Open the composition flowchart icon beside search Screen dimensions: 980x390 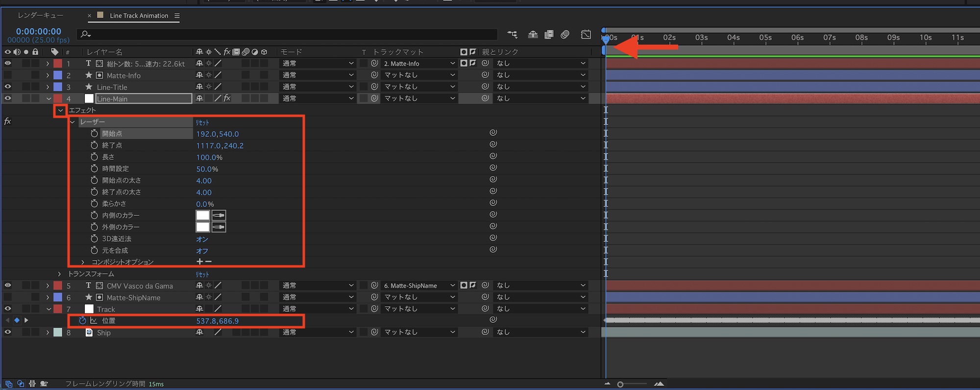[x=512, y=34]
